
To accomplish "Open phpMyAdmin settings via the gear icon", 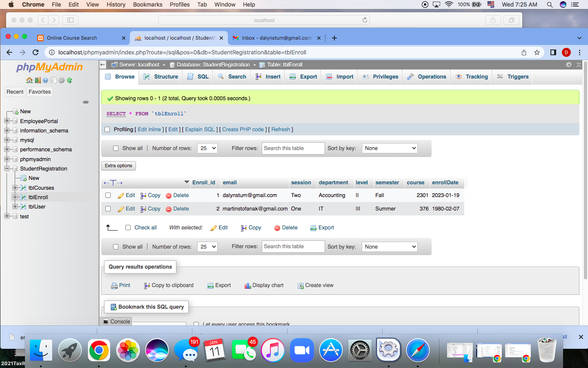I will point(569,65).
